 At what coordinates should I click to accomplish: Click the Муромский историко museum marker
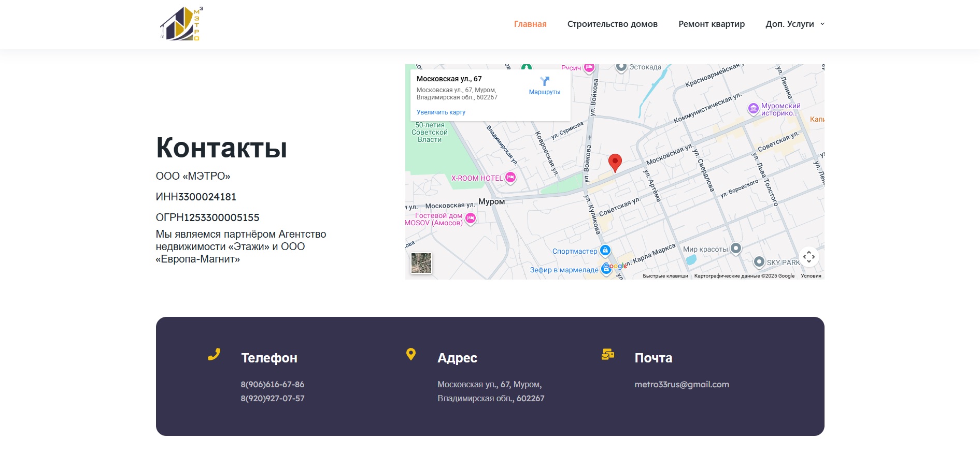[753, 109]
